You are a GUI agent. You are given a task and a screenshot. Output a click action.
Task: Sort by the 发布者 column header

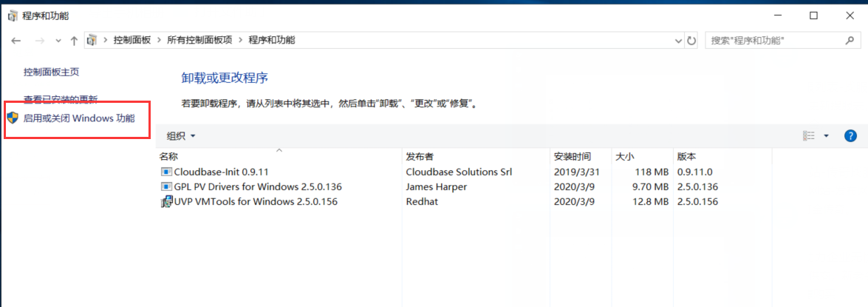tap(476, 156)
